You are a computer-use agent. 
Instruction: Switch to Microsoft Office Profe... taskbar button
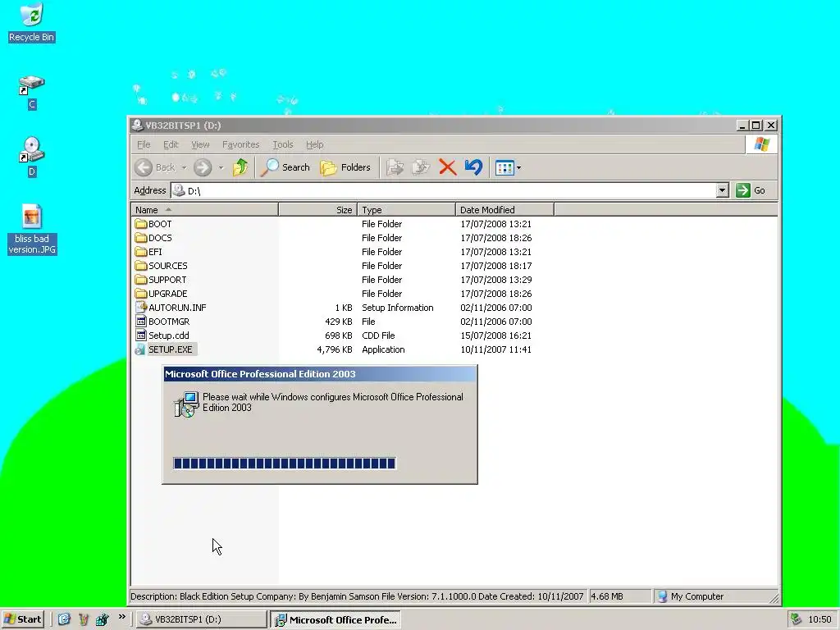[x=336, y=620]
